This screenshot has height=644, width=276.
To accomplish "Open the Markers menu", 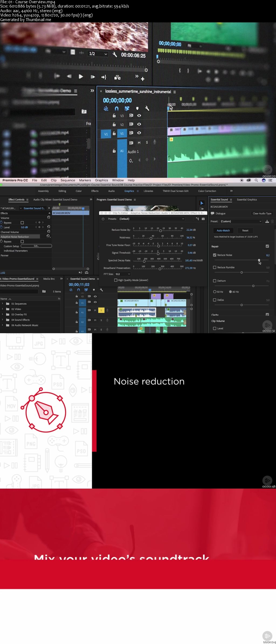I will tap(85, 180).
